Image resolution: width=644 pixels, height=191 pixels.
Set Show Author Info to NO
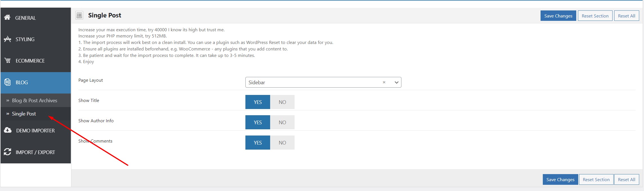coord(282,122)
